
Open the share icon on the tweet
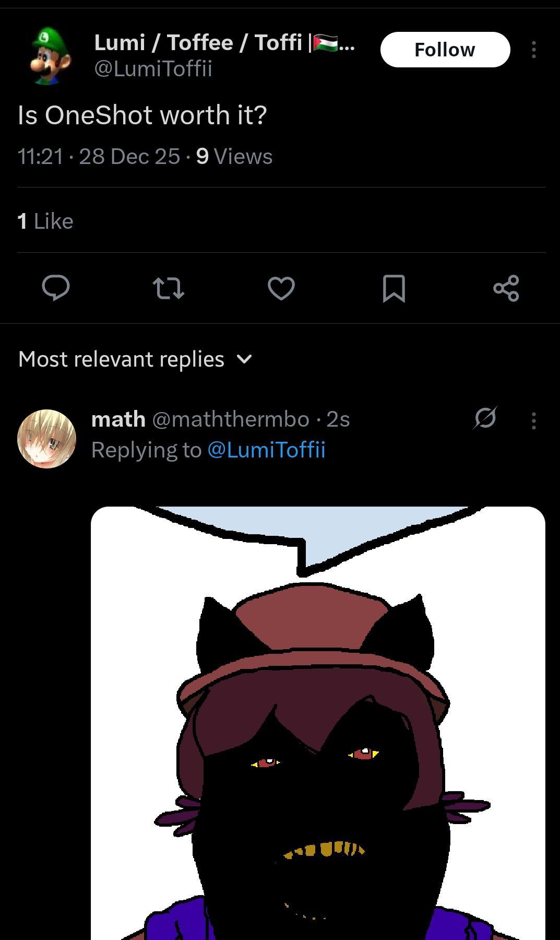coord(506,288)
